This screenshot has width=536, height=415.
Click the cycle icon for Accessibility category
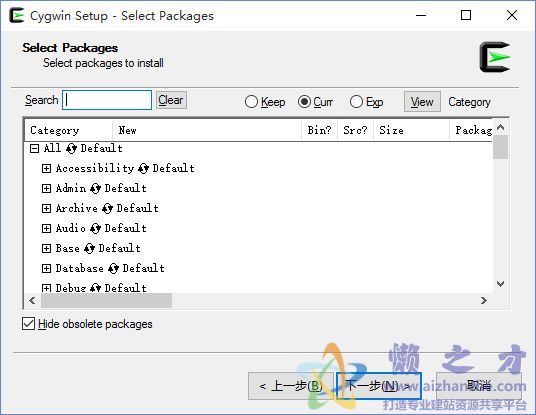[x=143, y=168]
